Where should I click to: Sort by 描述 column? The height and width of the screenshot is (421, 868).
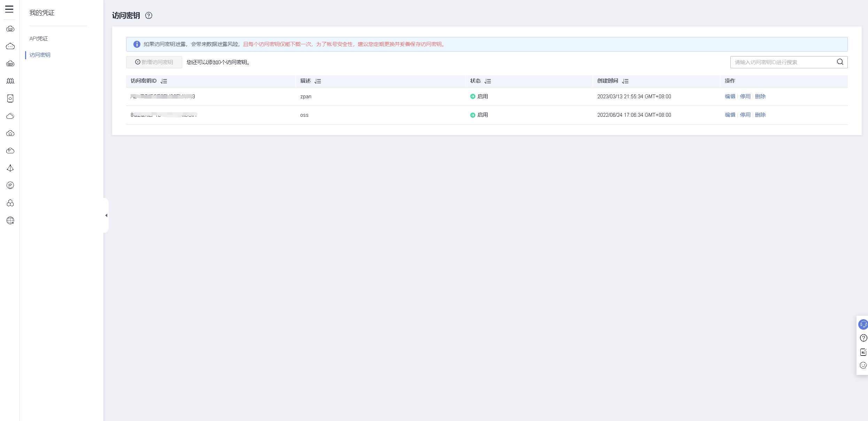(318, 81)
